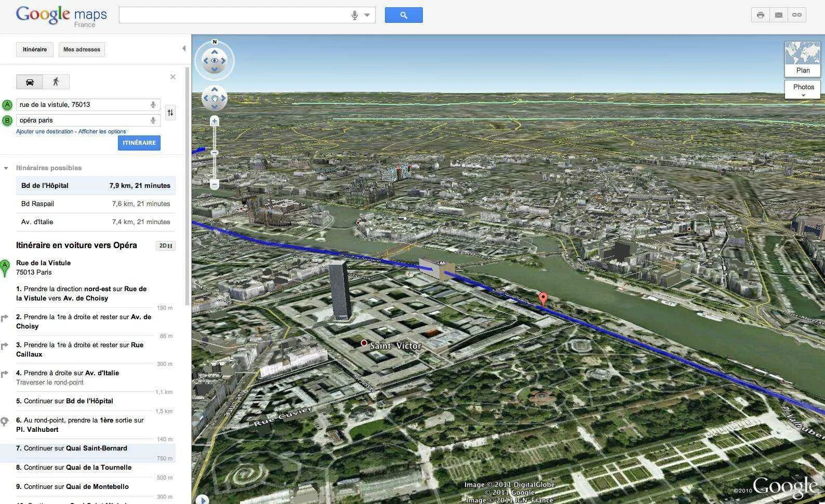Click the Plan map type thumbnail
Screen dimensions: 825x504
(x=803, y=59)
